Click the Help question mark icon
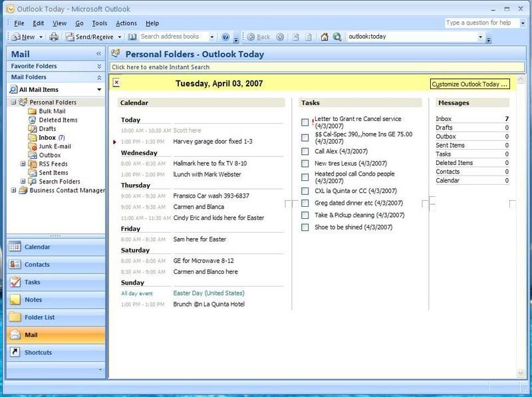 pyautogui.click(x=225, y=37)
